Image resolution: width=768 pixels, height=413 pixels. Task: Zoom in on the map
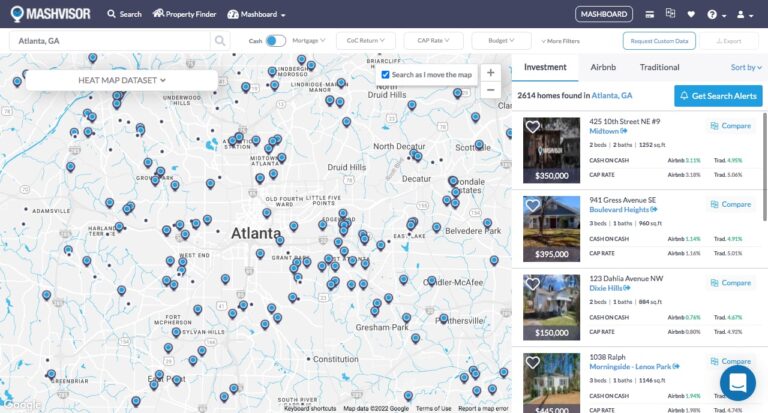click(490, 73)
